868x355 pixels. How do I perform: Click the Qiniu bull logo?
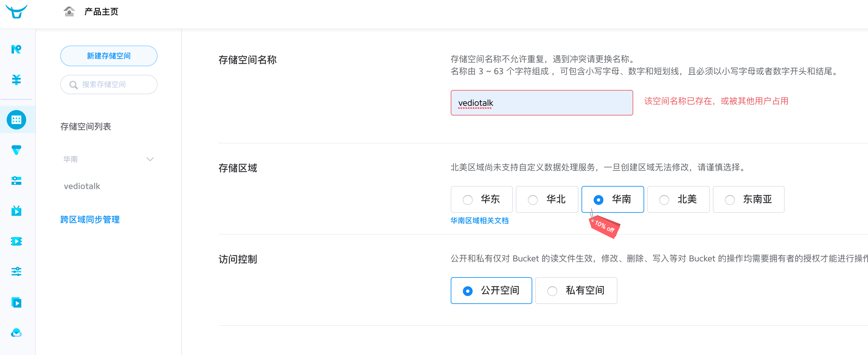pos(16,11)
